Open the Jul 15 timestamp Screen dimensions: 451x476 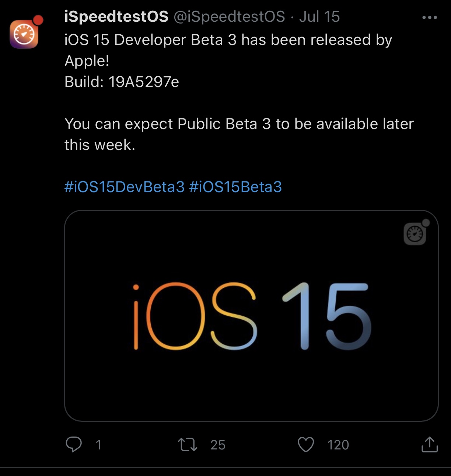[x=319, y=17]
